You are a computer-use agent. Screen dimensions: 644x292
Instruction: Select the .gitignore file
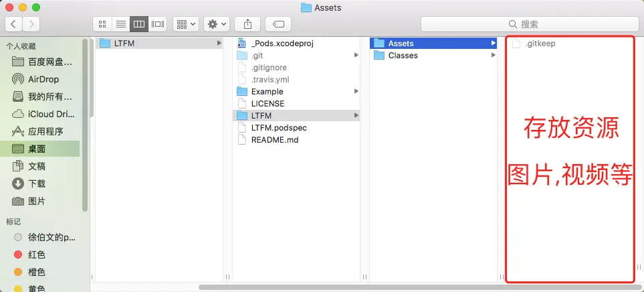pos(296,68)
